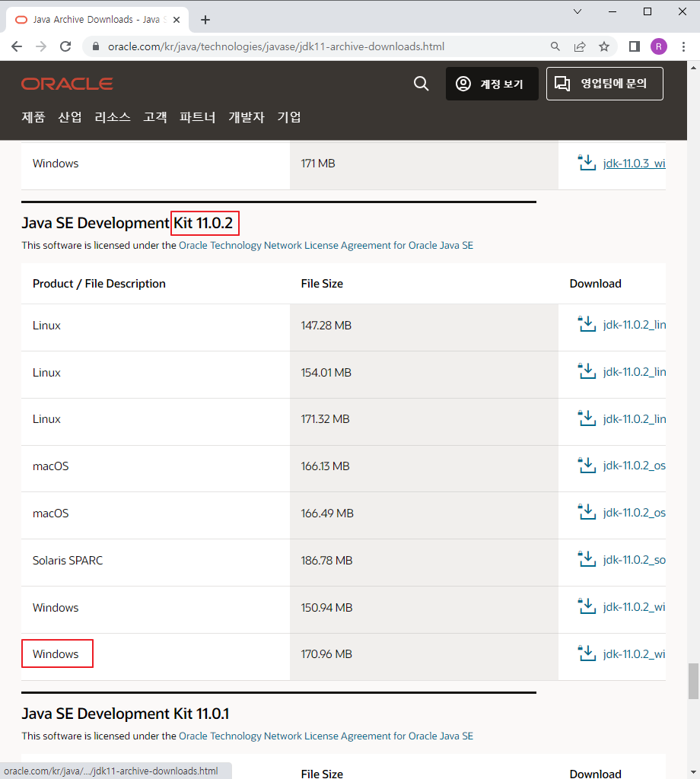Open the 개발자 menu
The width and height of the screenshot is (700, 779).
(x=247, y=117)
